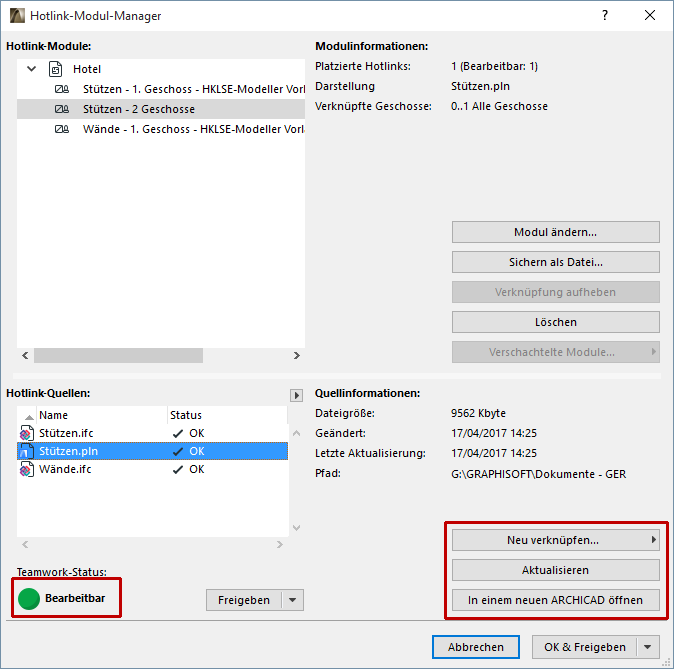
Task: Click the Darstellung value Stützen.pln
Action: (480, 86)
